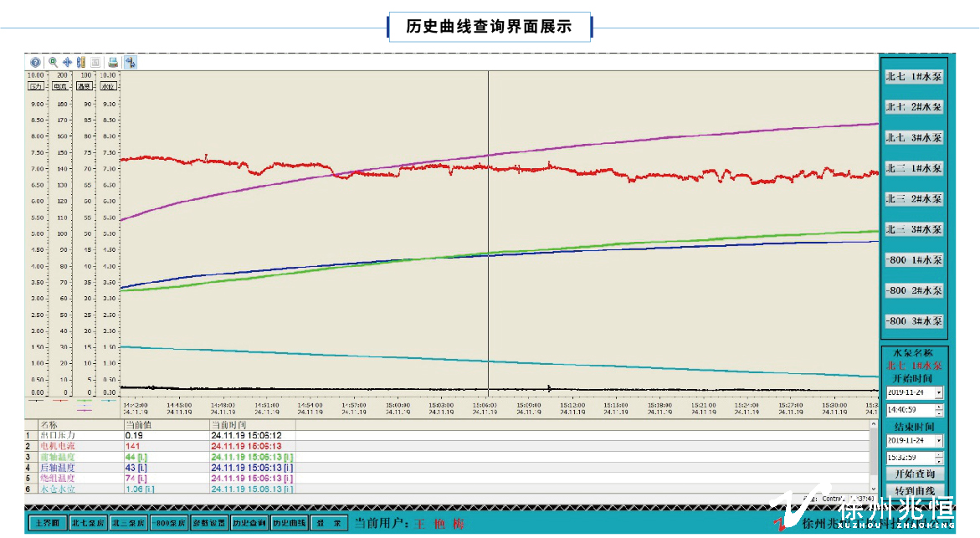The height and width of the screenshot is (538, 980).
Task: Select the zoom magnifier tool
Action: pyautogui.click(x=53, y=62)
